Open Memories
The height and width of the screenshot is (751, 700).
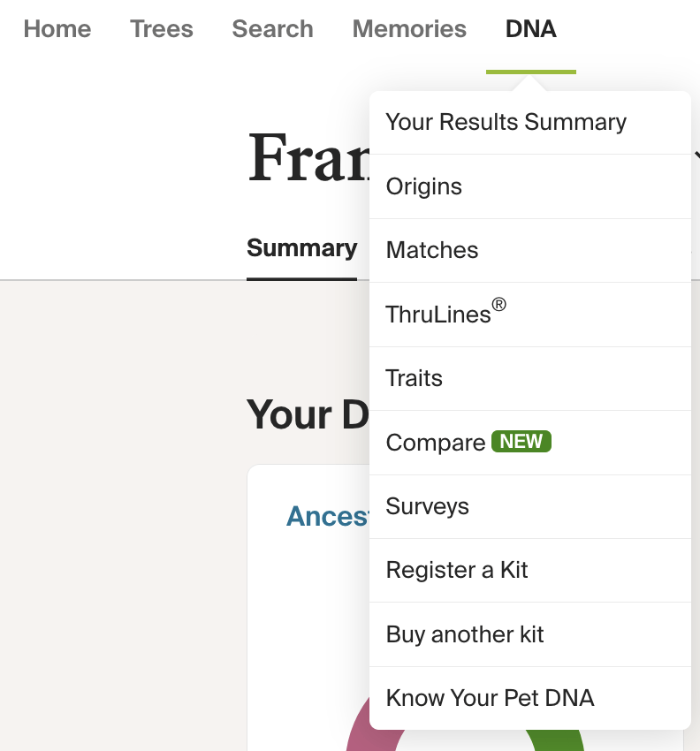point(409,29)
